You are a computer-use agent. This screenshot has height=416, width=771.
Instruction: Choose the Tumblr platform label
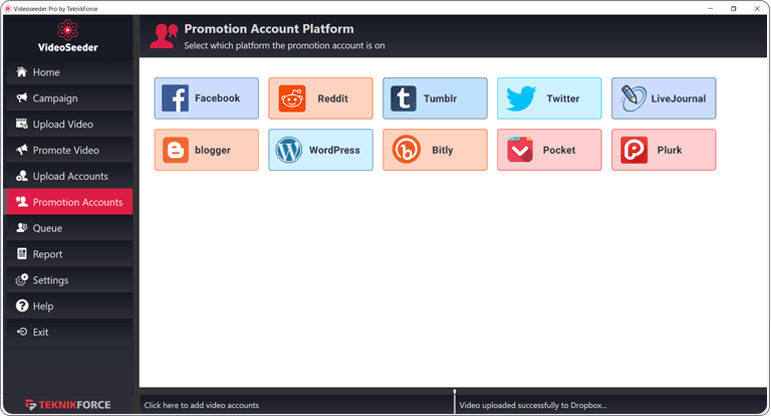point(440,98)
